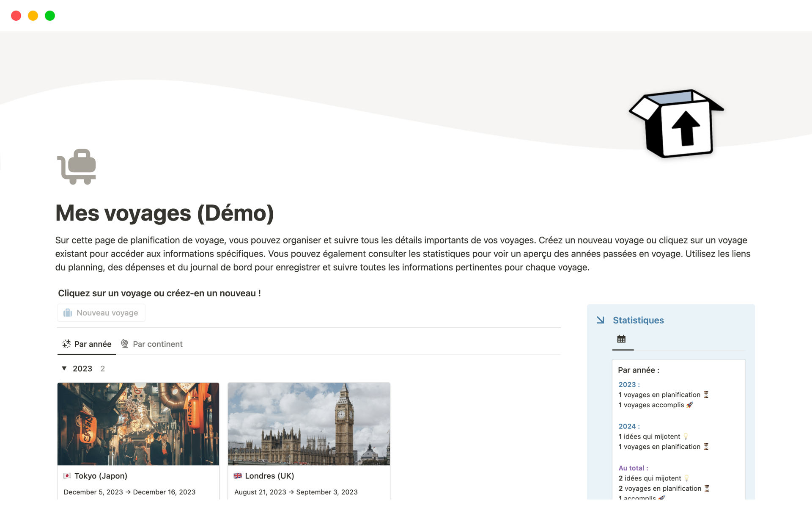
Task: Click the green fullscreen window button
Action: (x=50, y=16)
